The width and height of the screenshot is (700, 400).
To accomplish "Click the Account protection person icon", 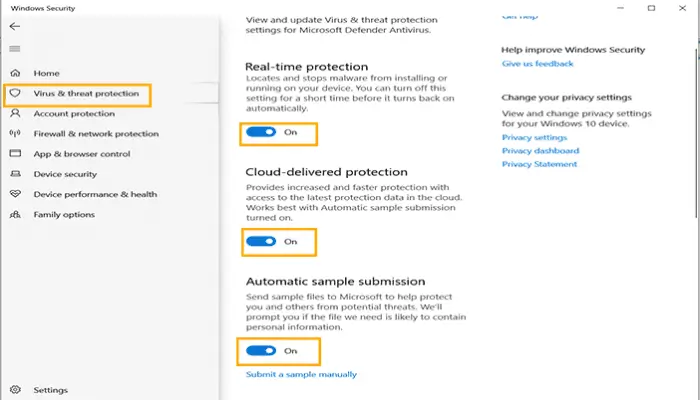I will 14,114.
